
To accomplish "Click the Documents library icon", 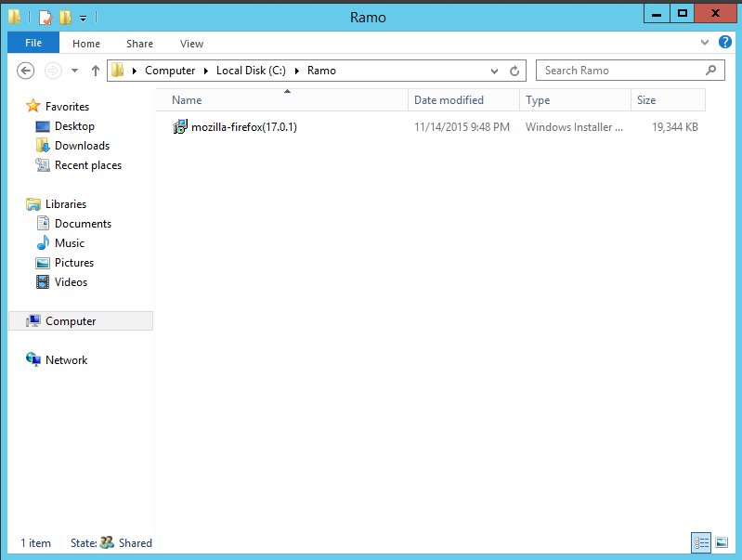I will [43, 223].
